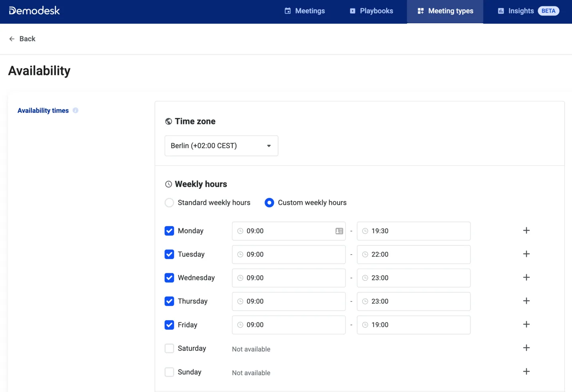Uncheck the Thursday checkbox
The image size is (572, 392).
coord(169,301)
